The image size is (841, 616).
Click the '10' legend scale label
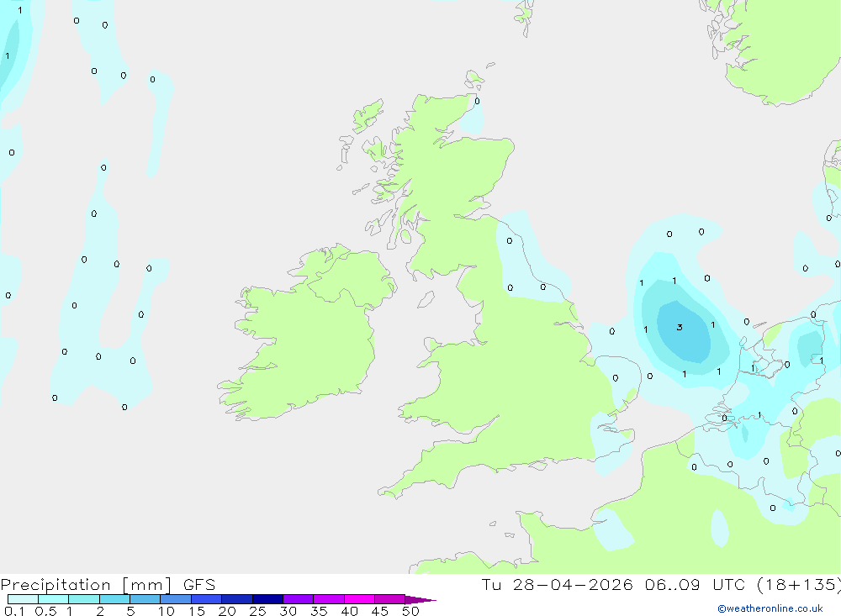(x=167, y=611)
